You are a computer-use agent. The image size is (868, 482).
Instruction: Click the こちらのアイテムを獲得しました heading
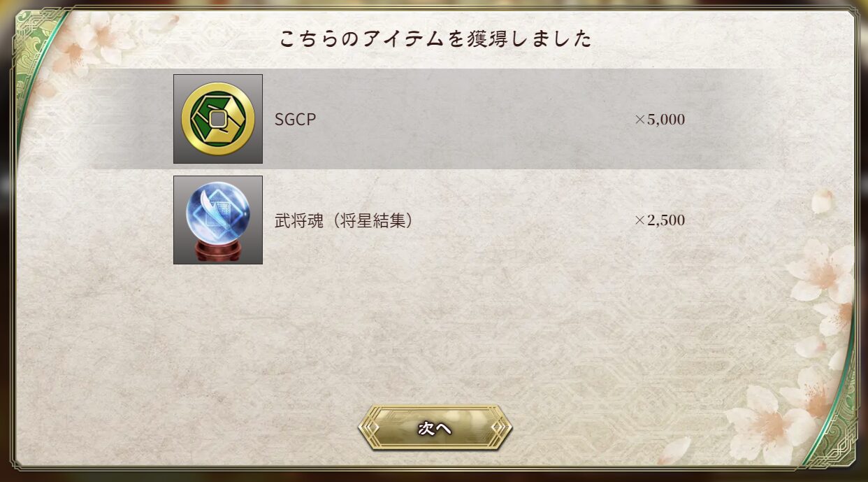(x=435, y=39)
